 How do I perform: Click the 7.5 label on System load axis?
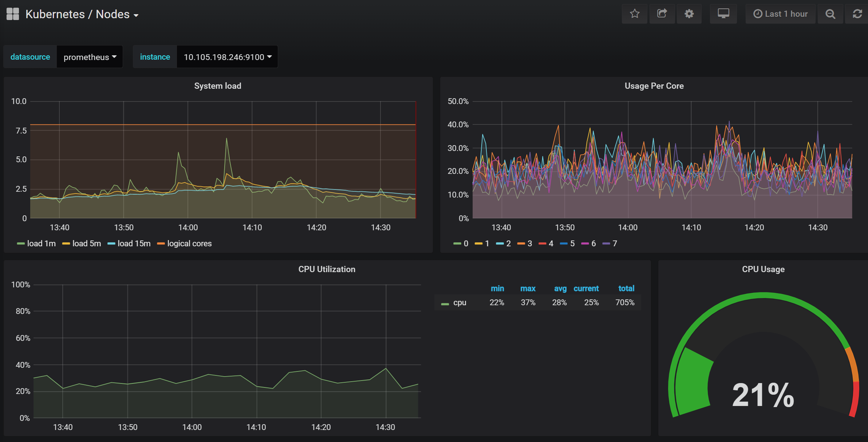click(x=21, y=131)
